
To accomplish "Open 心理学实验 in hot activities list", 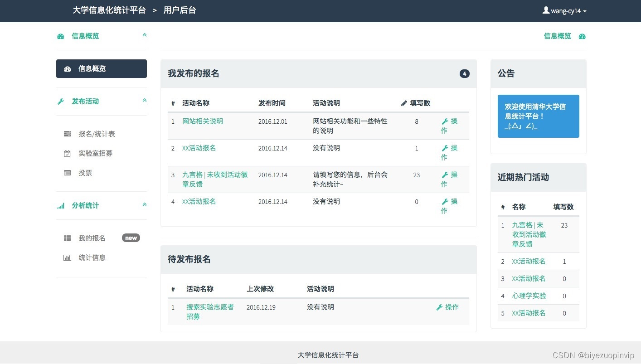I will click(x=529, y=296).
